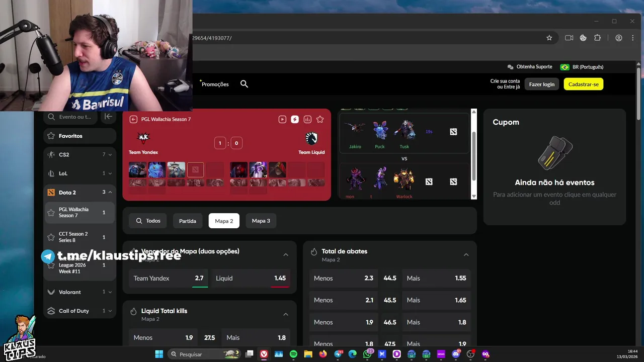Favorite the CCT Season 2 Series 8 entry

(x=51, y=237)
